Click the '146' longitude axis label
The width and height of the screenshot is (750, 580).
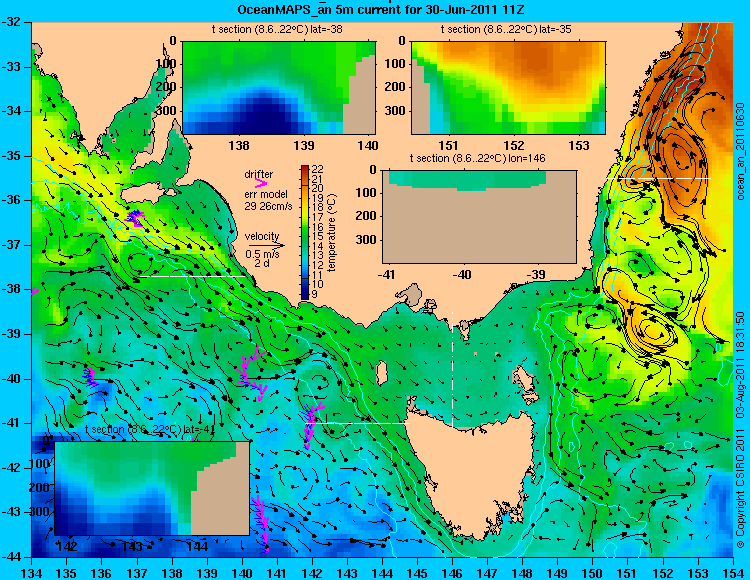point(452,573)
